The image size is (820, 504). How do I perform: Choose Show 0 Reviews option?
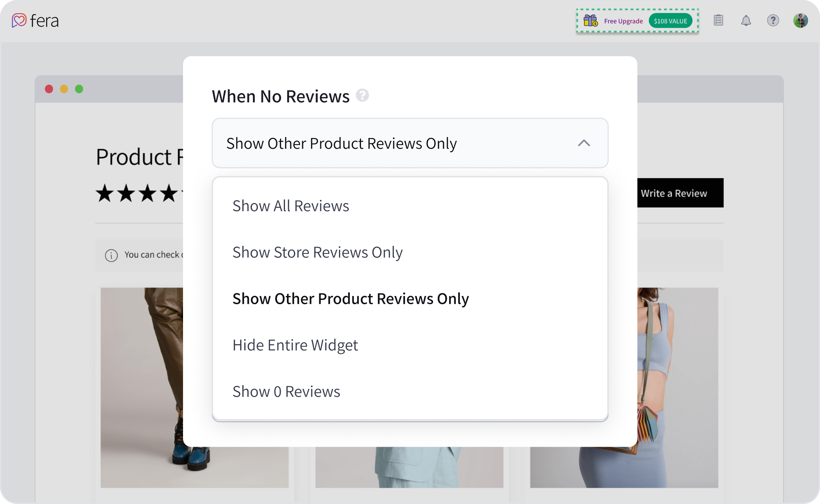click(410, 392)
